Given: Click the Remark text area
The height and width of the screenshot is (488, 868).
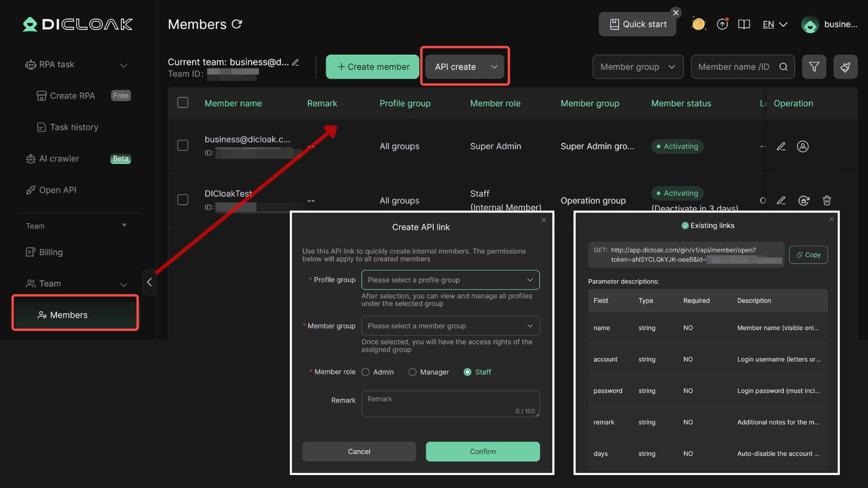Looking at the screenshot, I should (x=450, y=404).
